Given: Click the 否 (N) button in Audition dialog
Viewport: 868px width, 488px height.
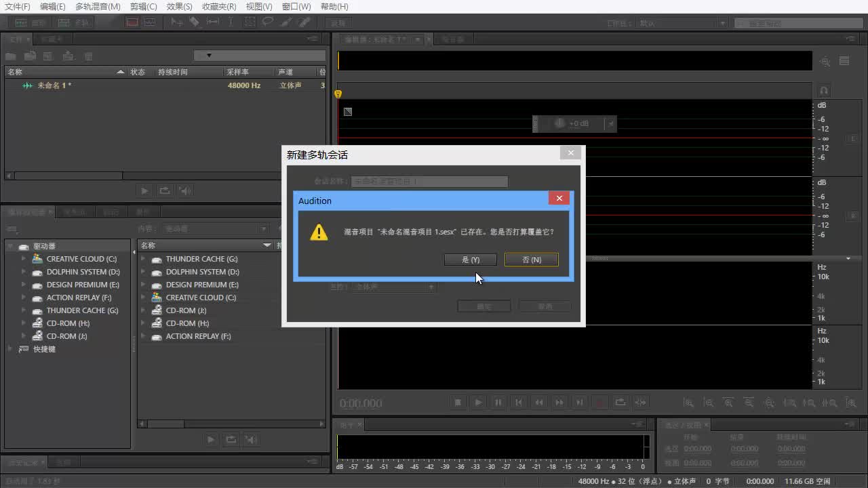Looking at the screenshot, I should (x=531, y=260).
